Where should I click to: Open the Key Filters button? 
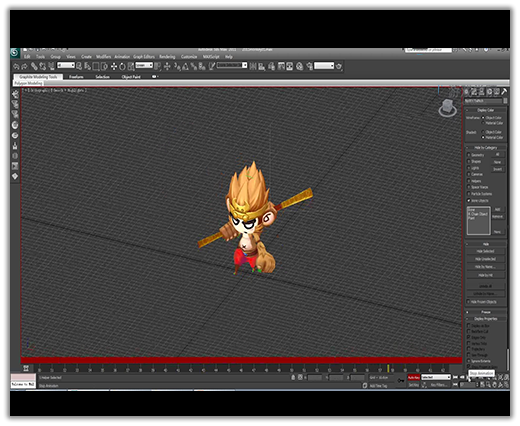coord(439,385)
